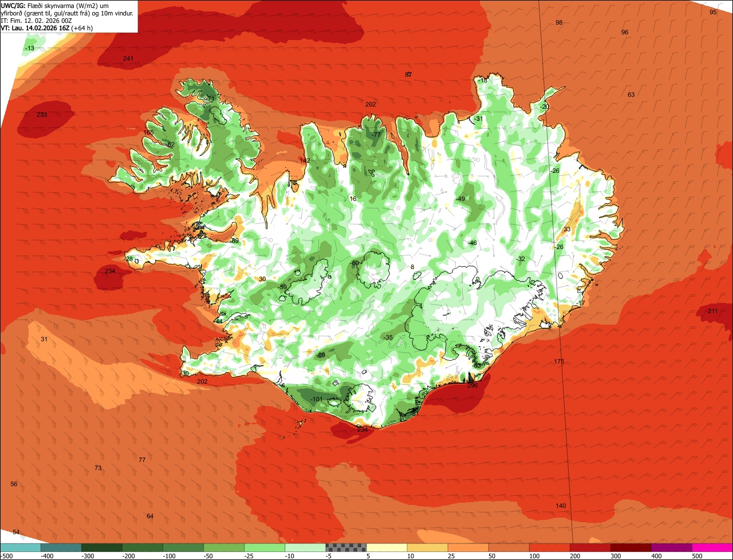Image resolution: width=733 pixels, height=560 pixels.
Task: Click the 56 flux value on the map
Action: [x=14, y=484]
